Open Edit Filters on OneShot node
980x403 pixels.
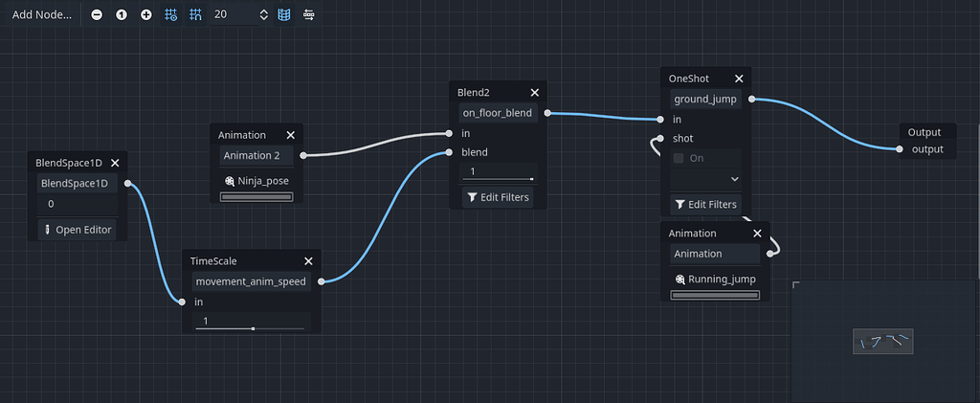pyautogui.click(x=705, y=204)
